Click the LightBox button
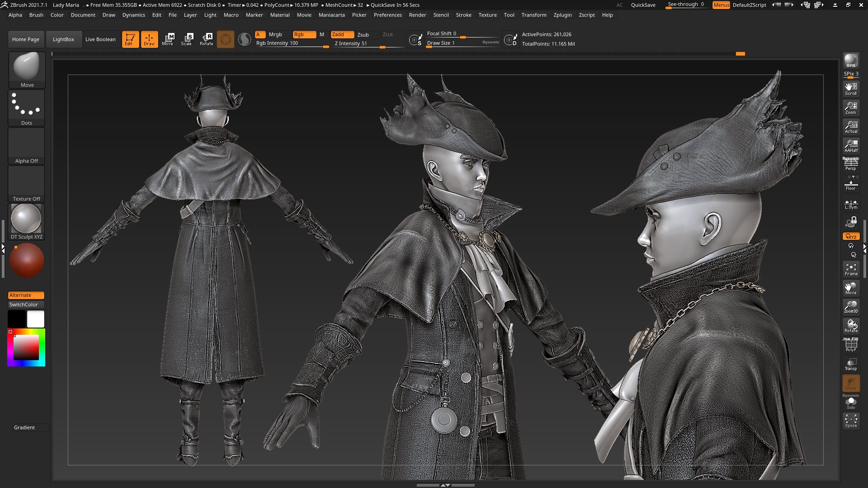This screenshot has width=868, height=488. 63,39
